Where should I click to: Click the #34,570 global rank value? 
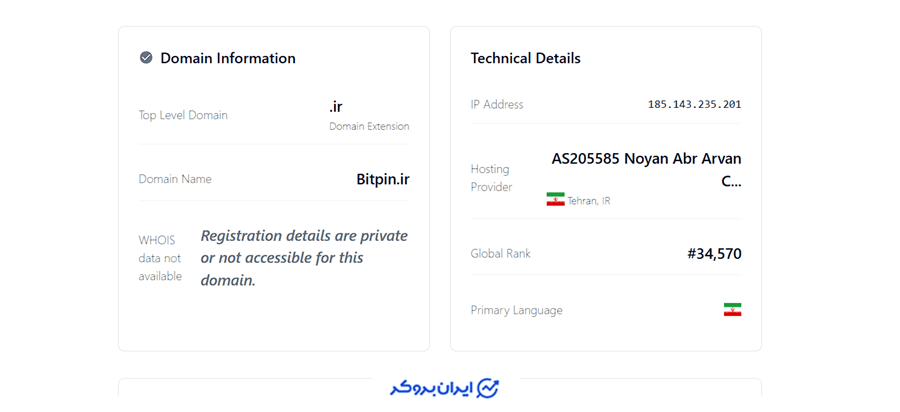(x=714, y=254)
